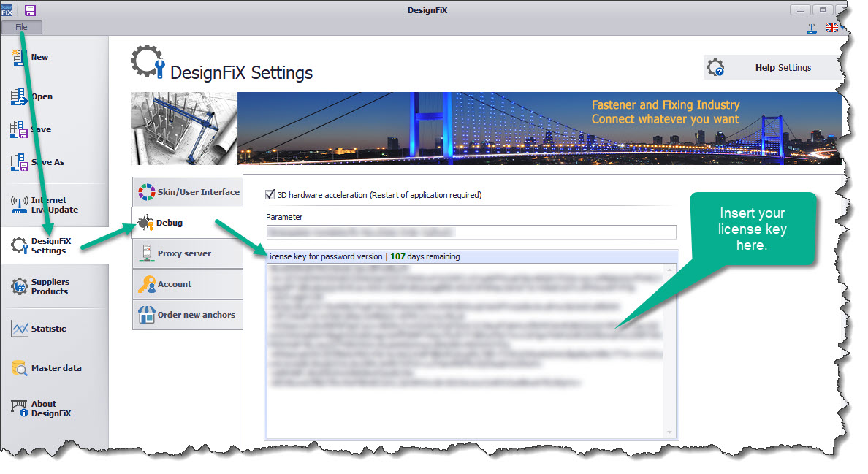868x474 pixels.
Task: Open About DesignFiX
Action: click(x=51, y=408)
